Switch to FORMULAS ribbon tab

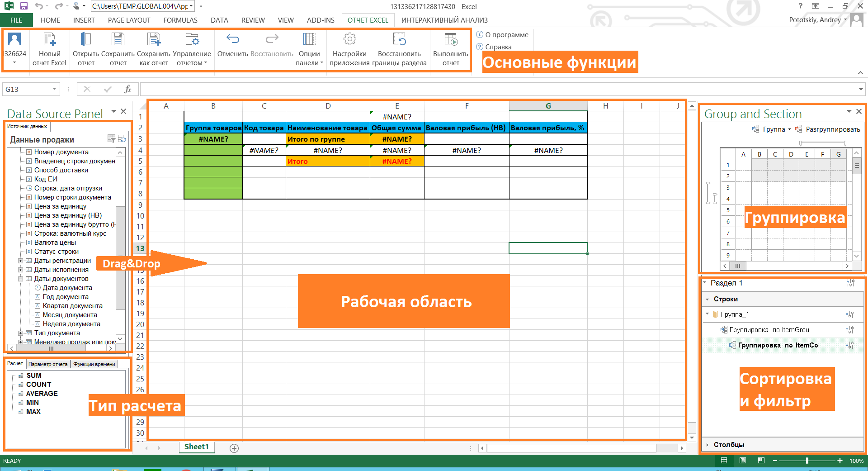click(x=180, y=20)
